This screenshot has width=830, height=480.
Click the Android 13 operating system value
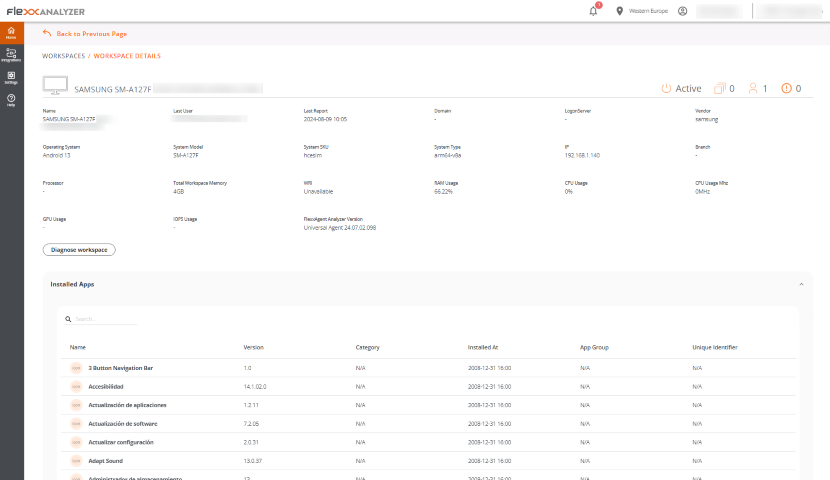pos(56,155)
